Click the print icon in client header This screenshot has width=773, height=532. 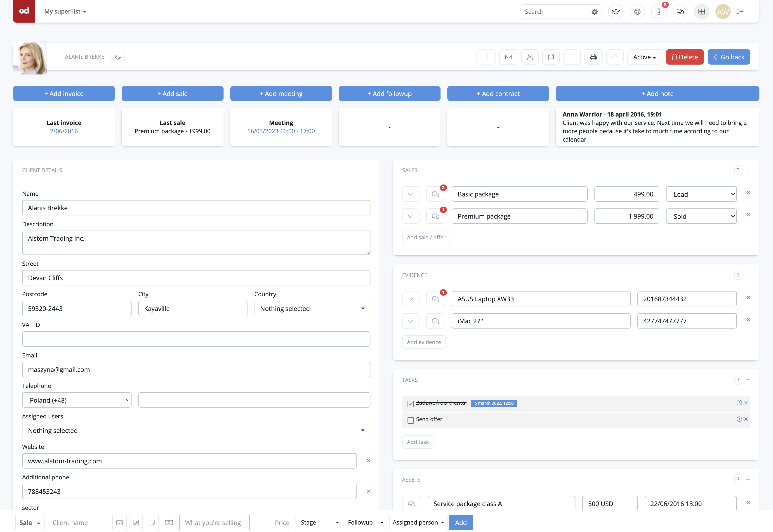(593, 57)
